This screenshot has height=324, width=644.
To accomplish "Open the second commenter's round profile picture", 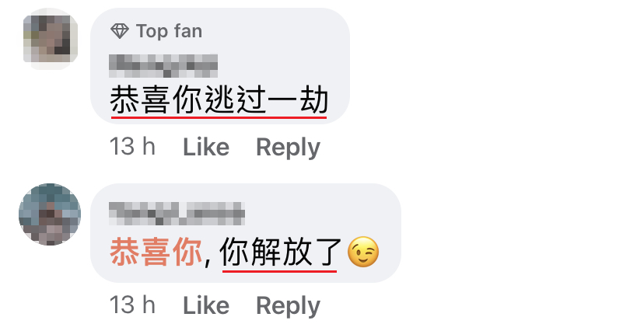I will click(50, 214).
